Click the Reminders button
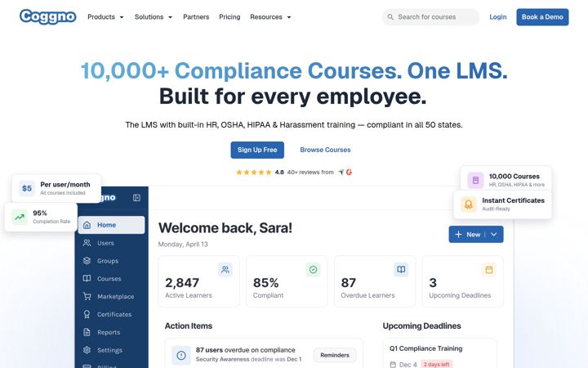The width and height of the screenshot is (588, 368). coord(335,355)
